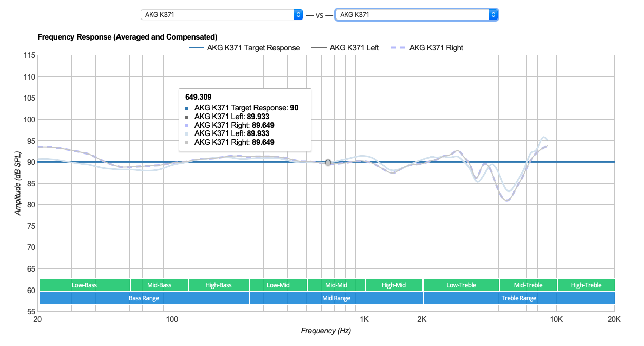Screen dimensions: 644x346
Task: Click the Mid-Bass band label
Action: click(159, 285)
